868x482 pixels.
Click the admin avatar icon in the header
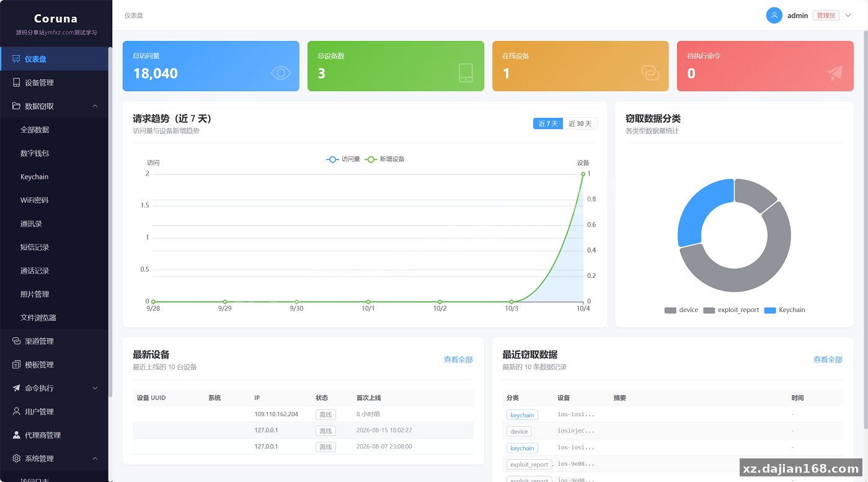tap(774, 16)
